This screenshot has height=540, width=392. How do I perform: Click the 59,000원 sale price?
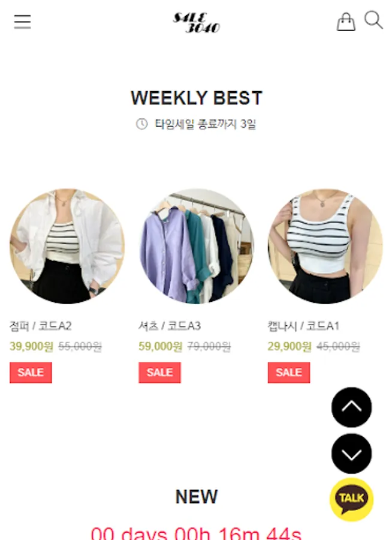tap(161, 346)
